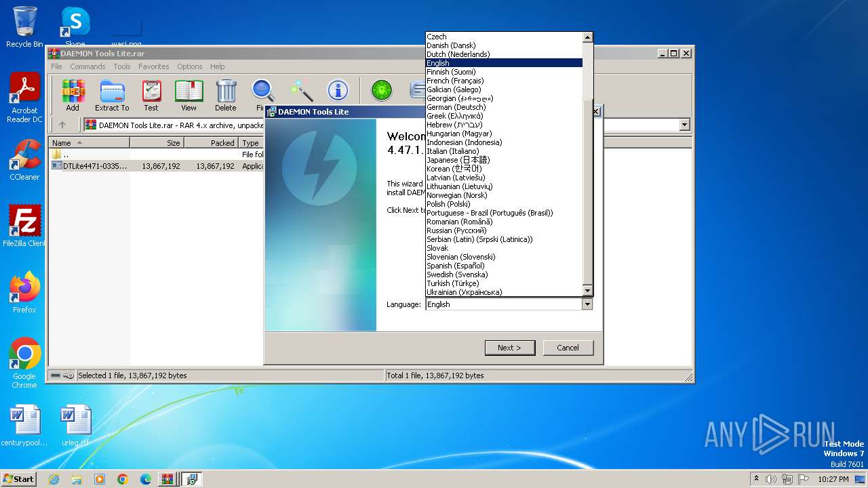This screenshot has height=488, width=868.
Task: Click the WinRAR taskbar button
Action: tap(167, 479)
